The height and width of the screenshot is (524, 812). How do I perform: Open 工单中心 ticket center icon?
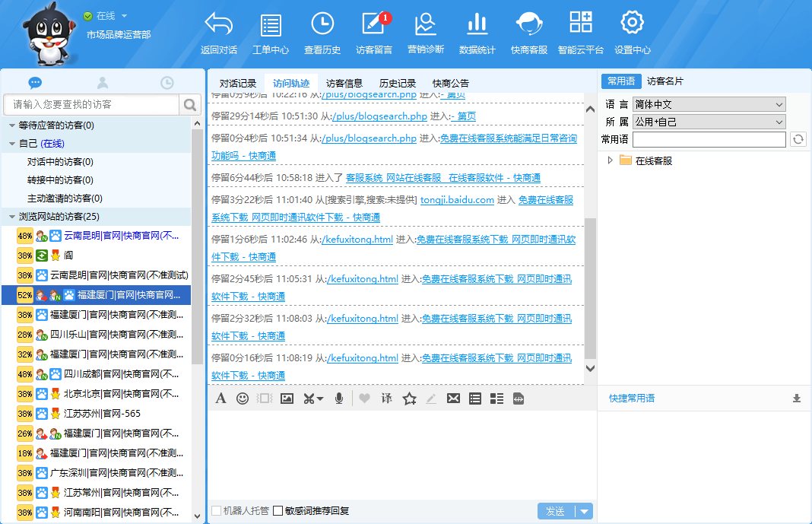coord(271,26)
